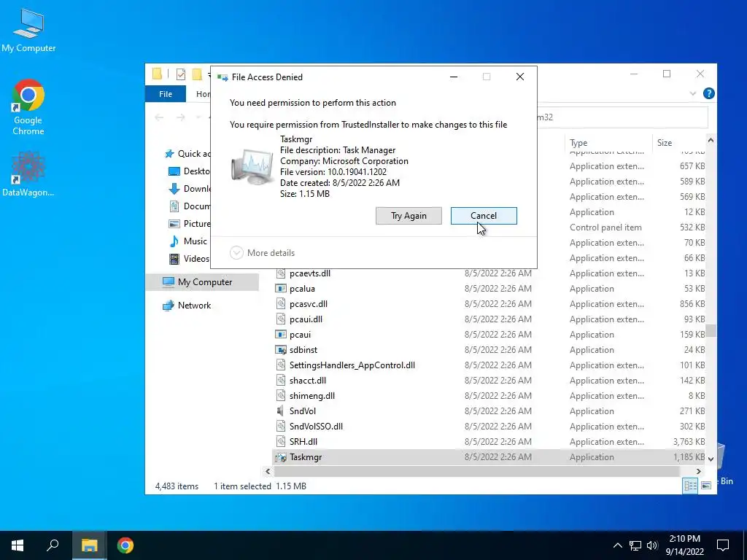Maximize the Explorer window
Screen dimensions: 747x560
click(x=667, y=74)
